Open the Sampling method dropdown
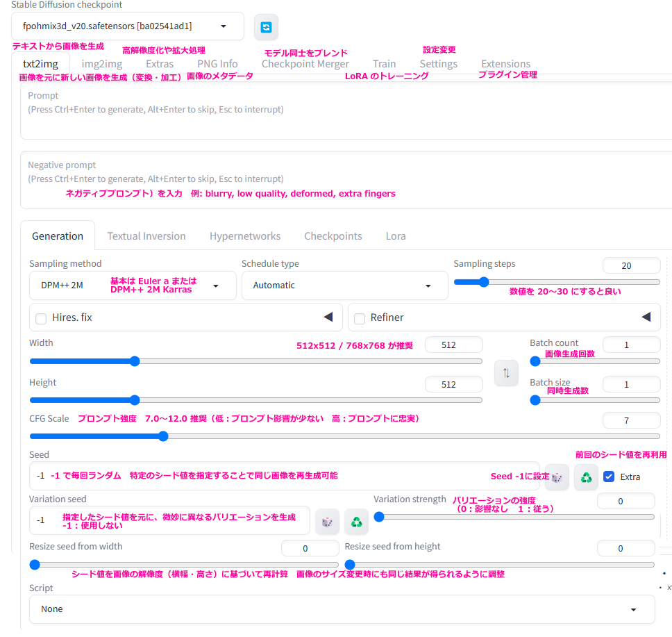 coord(133,286)
